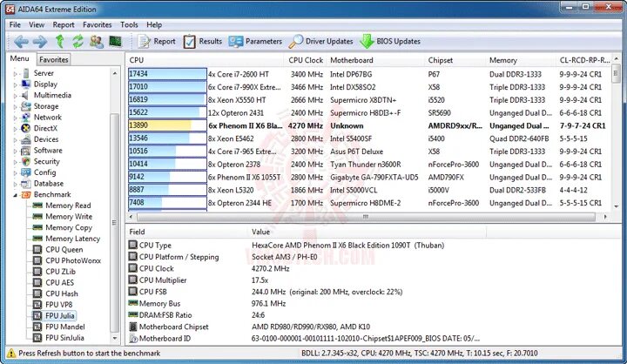Select the CPU ZLib benchmark
This screenshot has height=364, width=627.
pyautogui.click(x=60, y=271)
